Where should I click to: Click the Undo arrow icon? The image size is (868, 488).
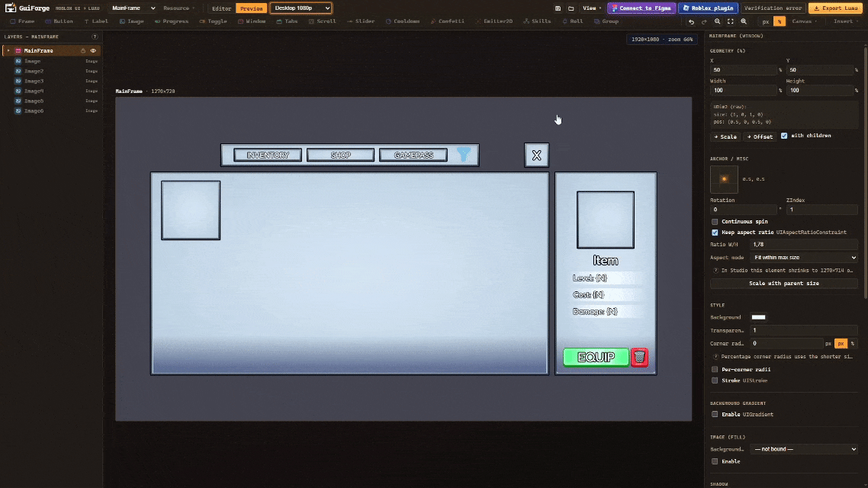691,21
